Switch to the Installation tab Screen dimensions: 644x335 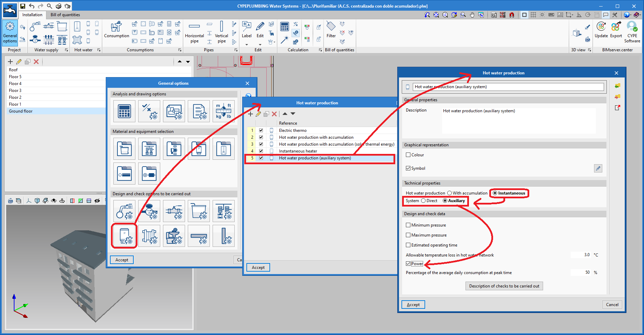32,15
